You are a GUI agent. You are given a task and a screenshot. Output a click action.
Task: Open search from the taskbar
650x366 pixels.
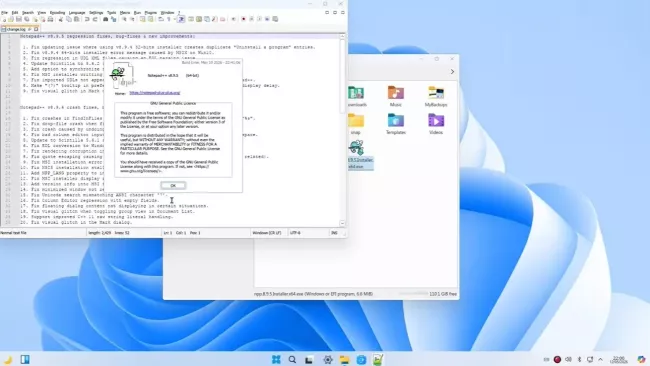point(292,359)
